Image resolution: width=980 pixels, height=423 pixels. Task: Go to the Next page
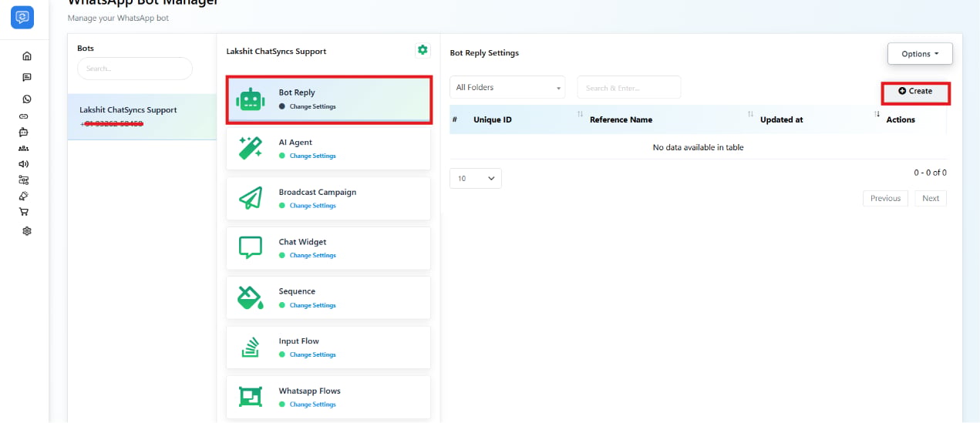pyautogui.click(x=931, y=198)
